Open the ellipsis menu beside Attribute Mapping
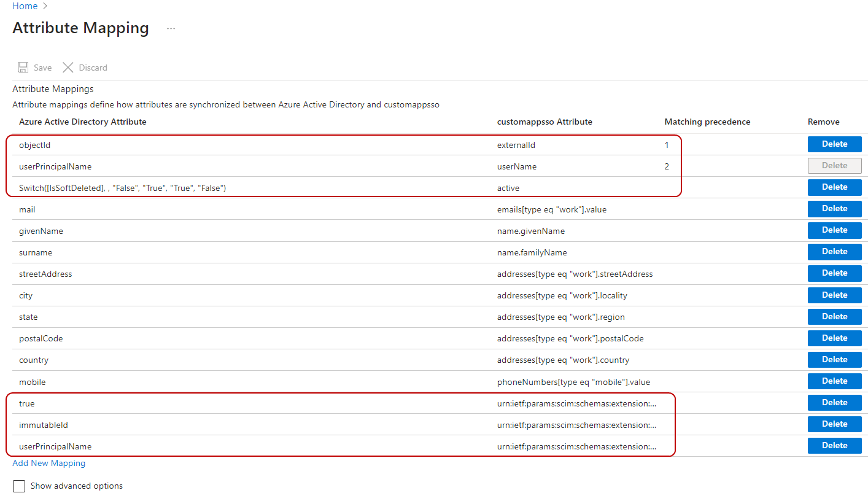This screenshot has height=493, width=868. coord(171,28)
